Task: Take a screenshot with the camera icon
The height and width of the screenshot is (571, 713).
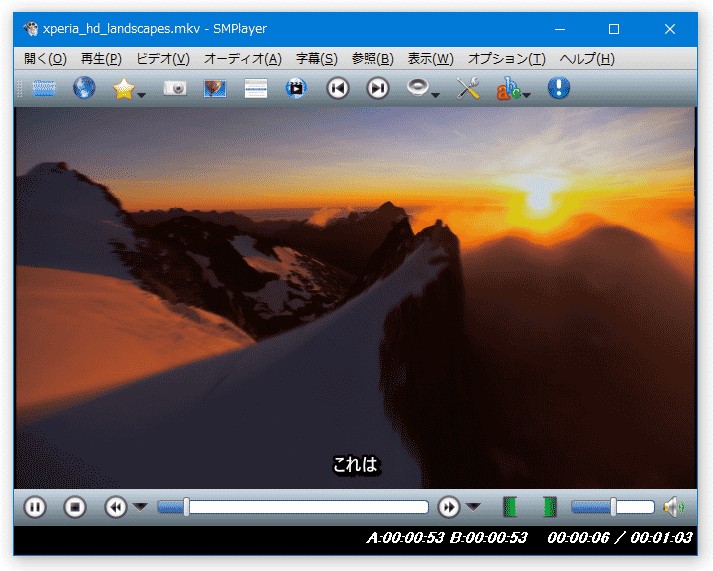Action: pyautogui.click(x=175, y=89)
